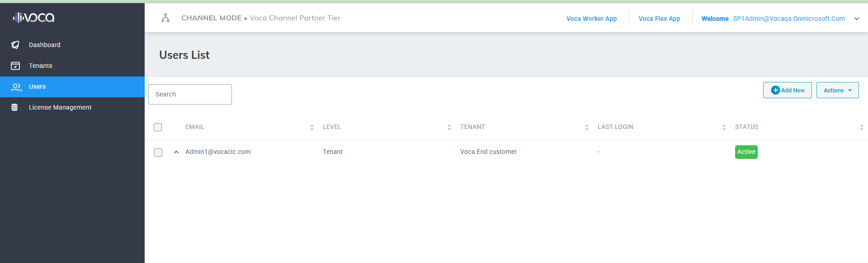This screenshot has width=868, height=263.
Task: Collapse the Admin1@vocacic.com row chevron
Action: tap(176, 152)
